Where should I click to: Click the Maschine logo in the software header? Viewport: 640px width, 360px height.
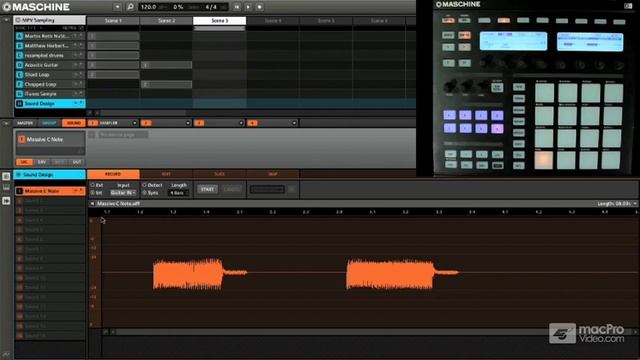pyautogui.click(x=36, y=7)
